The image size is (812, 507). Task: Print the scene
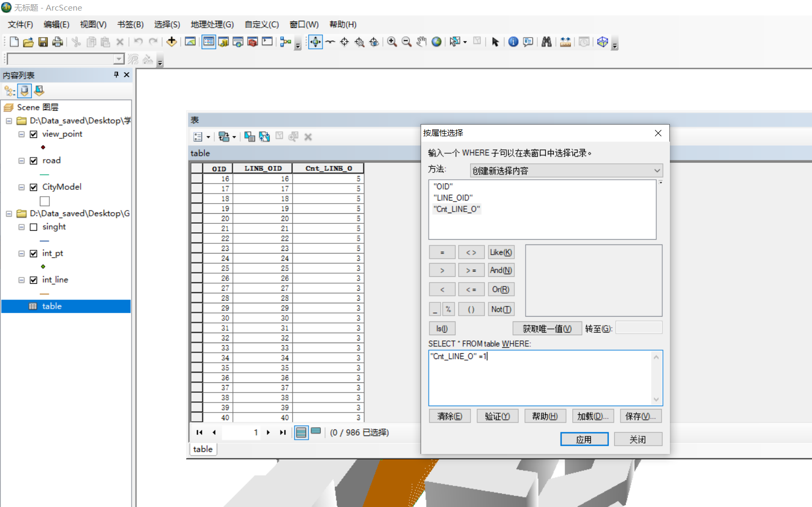58,42
